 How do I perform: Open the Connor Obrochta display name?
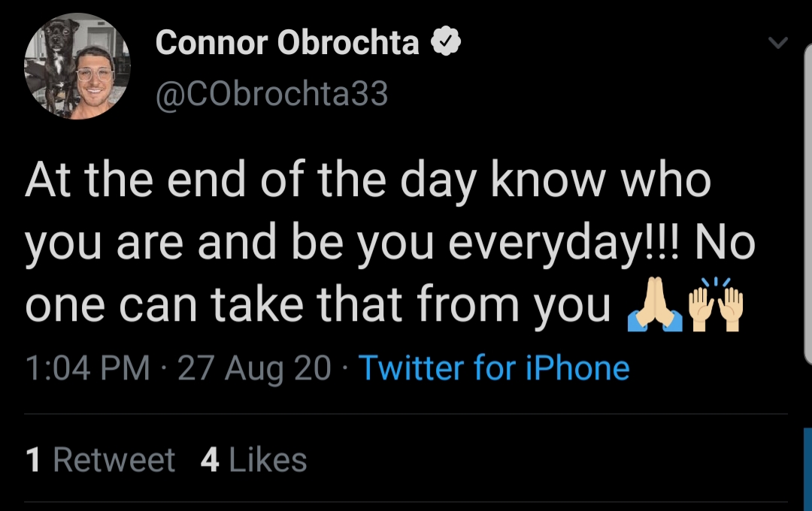pos(287,42)
